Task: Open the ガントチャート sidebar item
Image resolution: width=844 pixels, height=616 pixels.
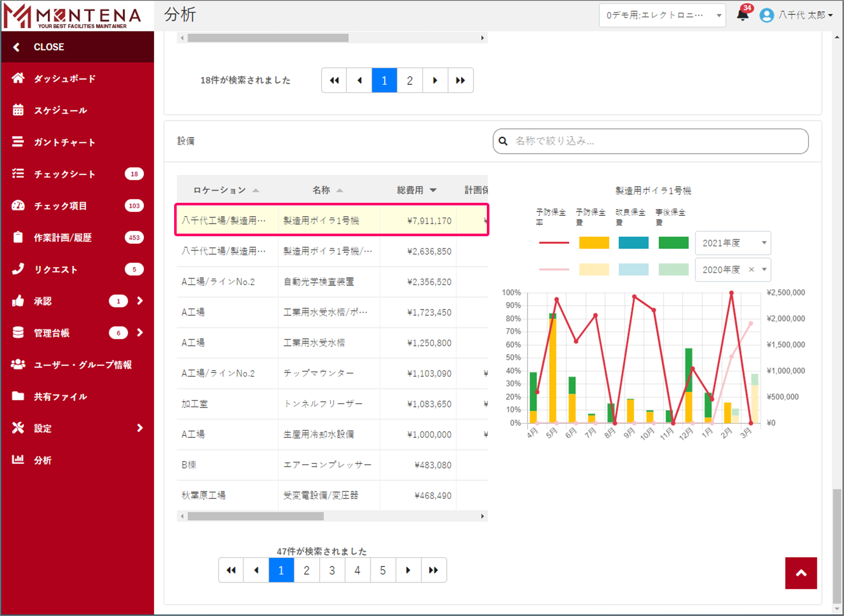Action: 18,142
